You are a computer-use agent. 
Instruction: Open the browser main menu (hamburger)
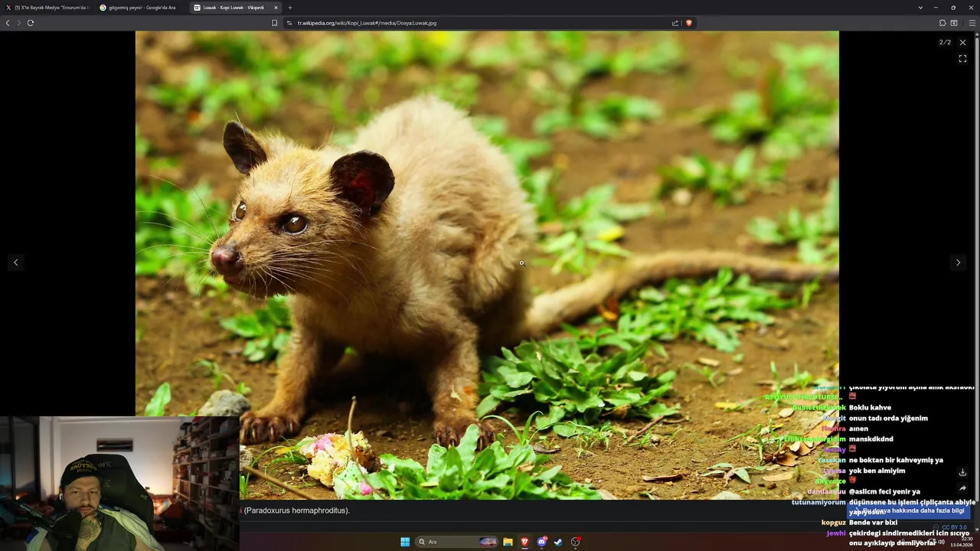coord(972,23)
